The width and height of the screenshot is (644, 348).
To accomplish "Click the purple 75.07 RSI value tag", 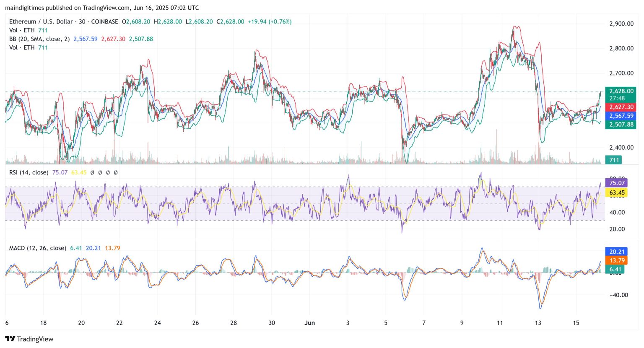I will pos(616,183).
